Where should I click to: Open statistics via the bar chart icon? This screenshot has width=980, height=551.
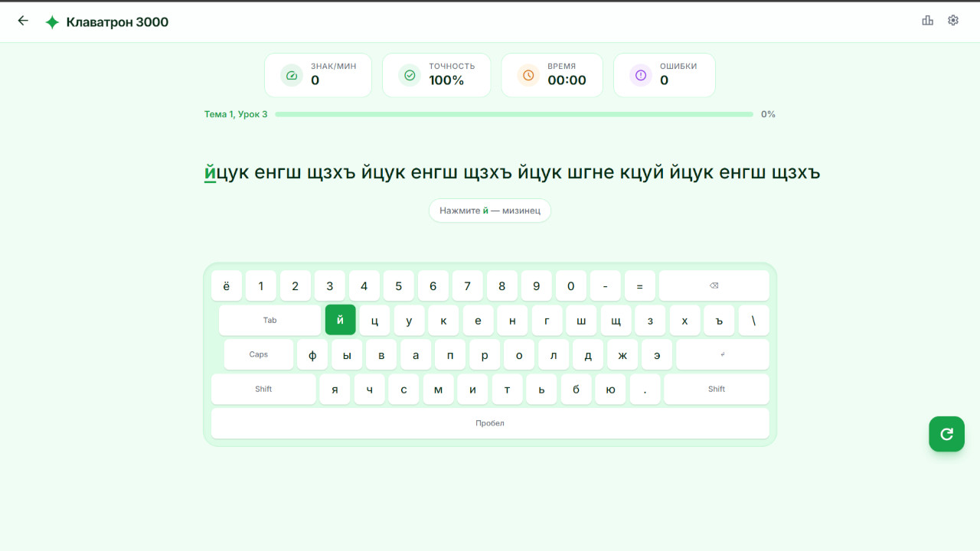pos(926,21)
